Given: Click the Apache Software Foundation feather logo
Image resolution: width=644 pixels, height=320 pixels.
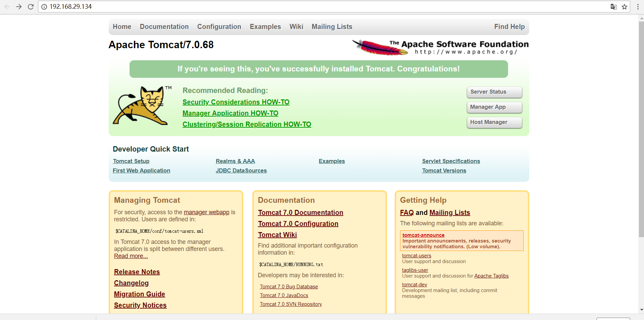Looking at the screenshot, I should (x=440, y=47).
